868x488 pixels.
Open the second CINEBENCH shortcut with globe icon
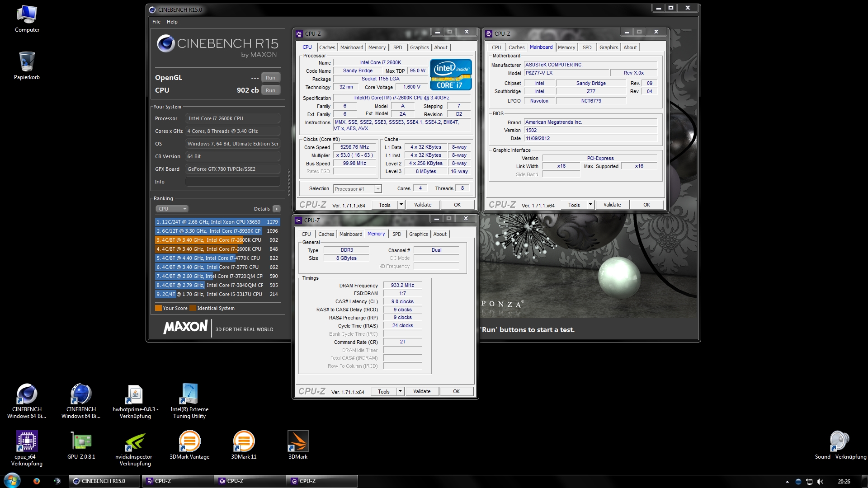[x=81, y=401]
